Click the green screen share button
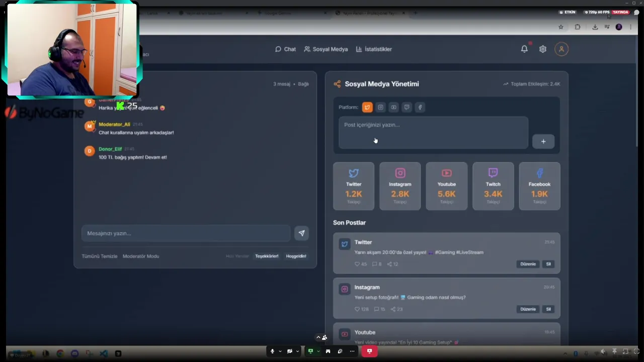The image size is (644, 362). (x=310, y=351)
